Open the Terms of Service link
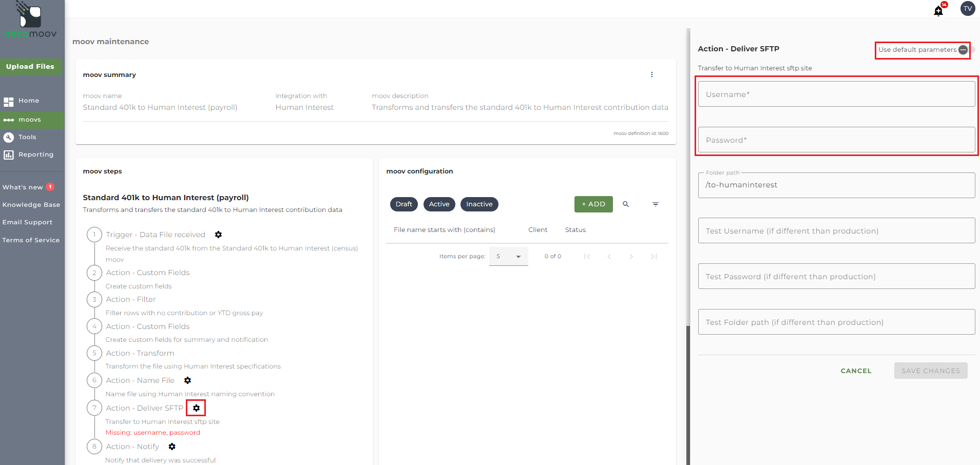This screenshot has height=465, width=980. [x=31, y=240]
